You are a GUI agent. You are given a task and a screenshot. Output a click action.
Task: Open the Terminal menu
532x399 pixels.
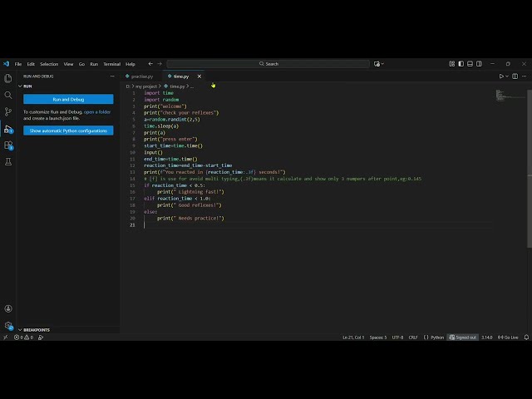click(112, 64)
